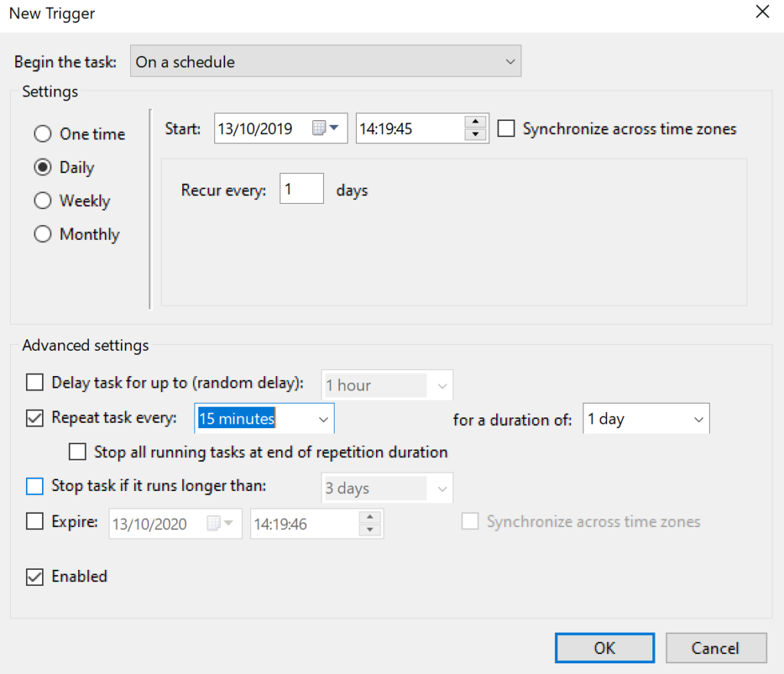Open the Repeat task every dropdown
This screenshot has width=784, height=674.
[x=322, y=418]
